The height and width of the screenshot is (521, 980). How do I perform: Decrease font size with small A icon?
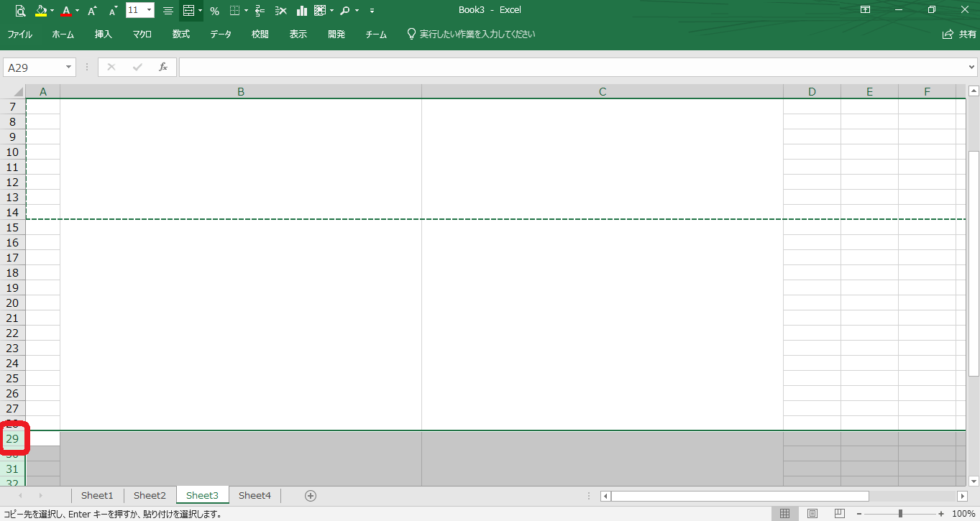tap(113, 11)
